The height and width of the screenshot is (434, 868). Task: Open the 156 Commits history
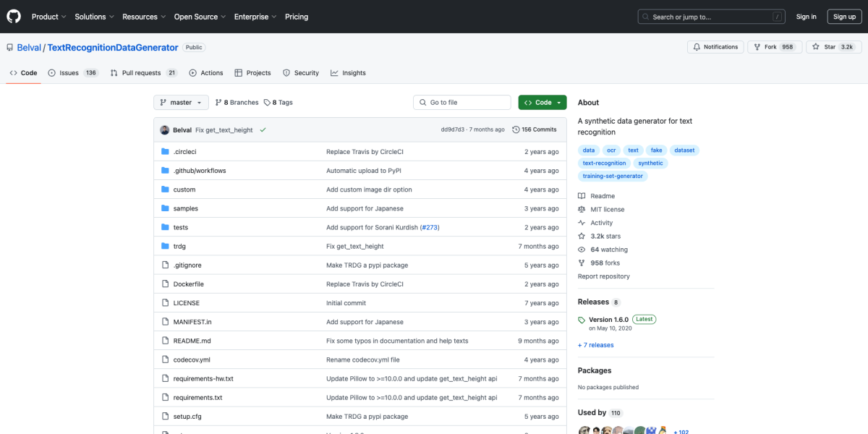pyautogui.click(x=535, y=130)
